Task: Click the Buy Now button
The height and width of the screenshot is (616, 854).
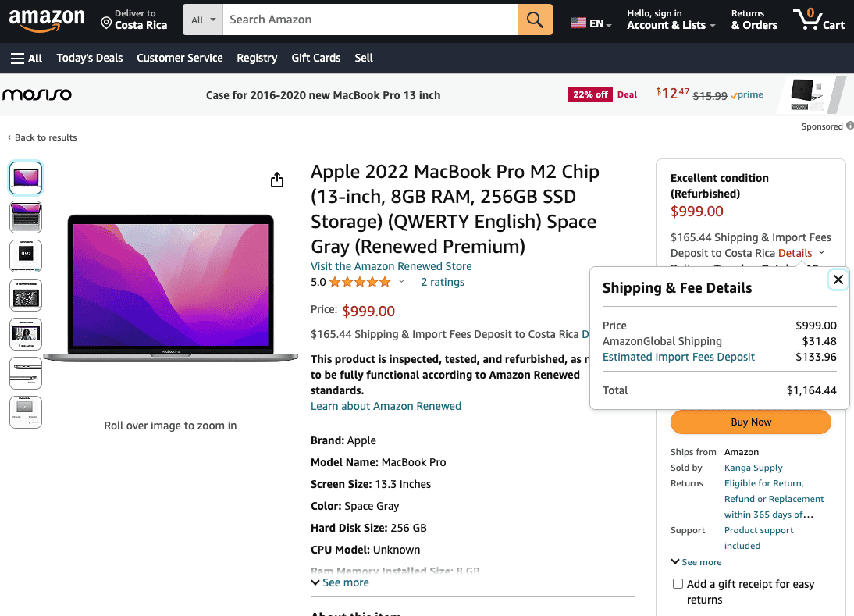Action: [x=749, y=422]
